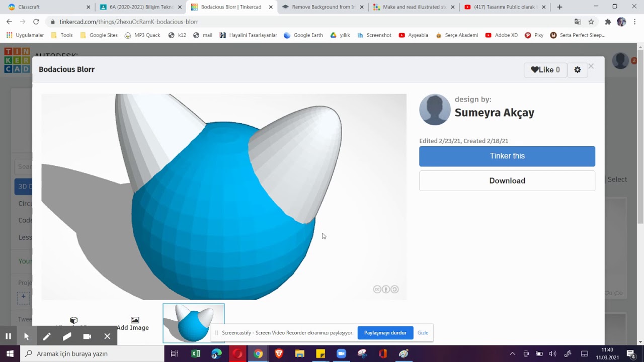Open the Google Sites bookmarks folder
The height and width of the screenshot is (362, 644).
99,35
